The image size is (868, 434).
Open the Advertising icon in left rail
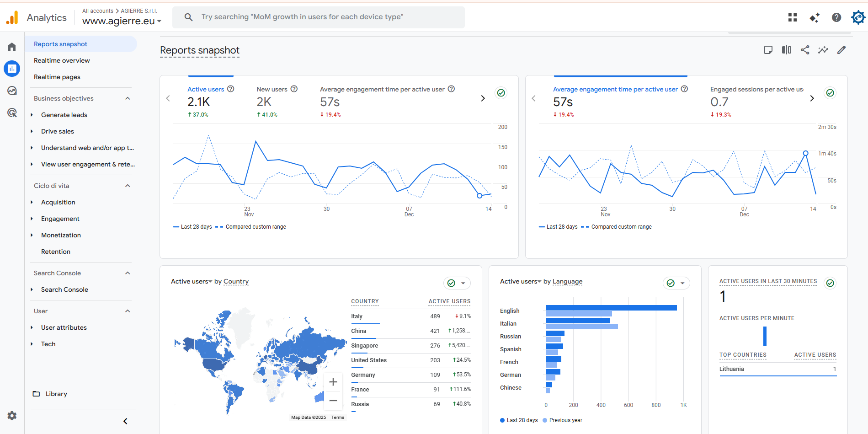(x=12, y=113)
